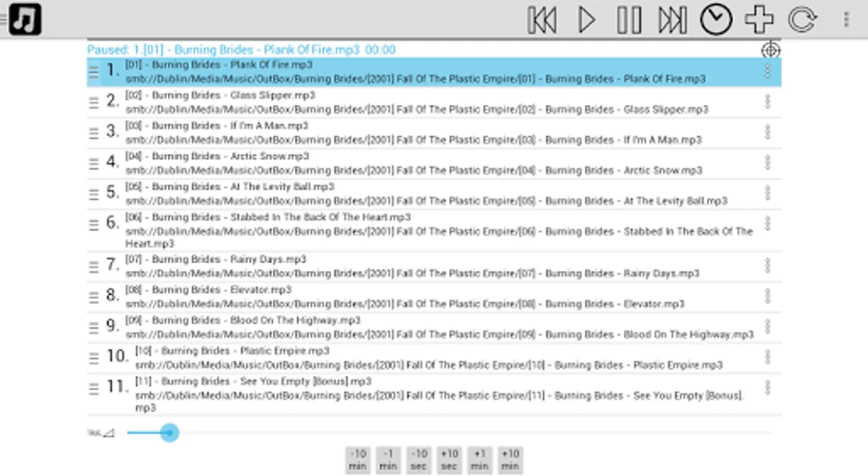Grab the reorder handle of track 1

[x=94, y=72]
